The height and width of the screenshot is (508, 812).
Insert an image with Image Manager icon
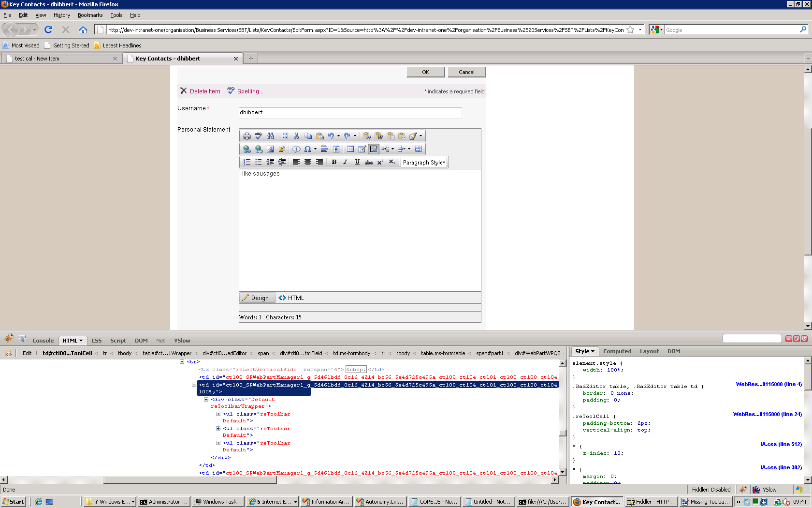click(x=270, y=149)
